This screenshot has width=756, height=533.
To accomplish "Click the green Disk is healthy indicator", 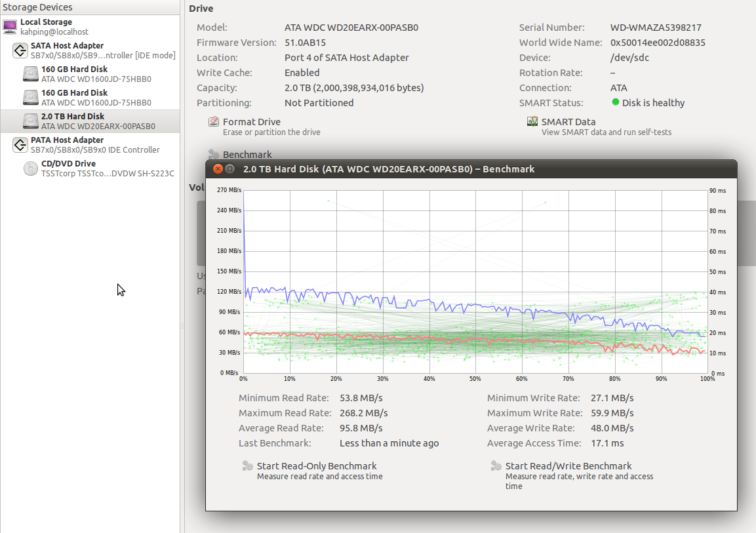I will pos(615,102).
